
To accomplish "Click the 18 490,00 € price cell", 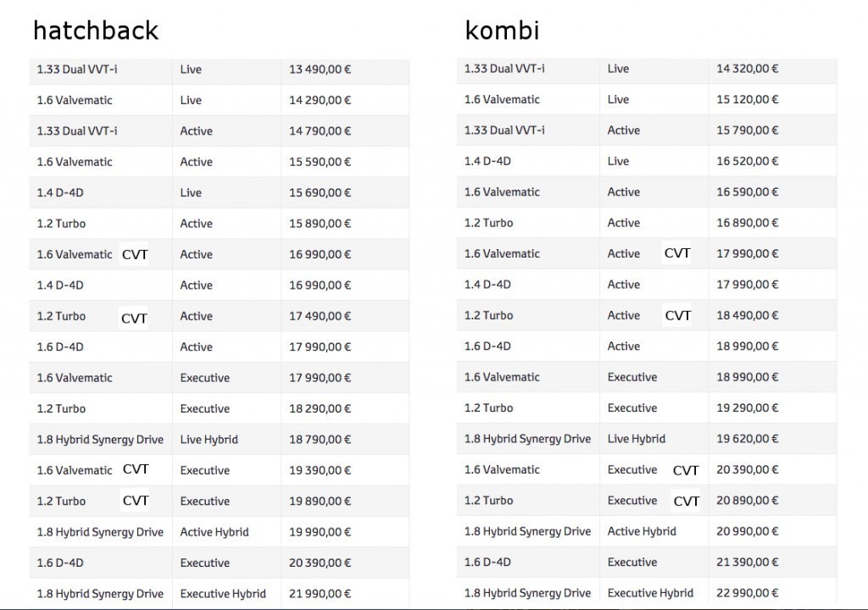I will point(748,315).
